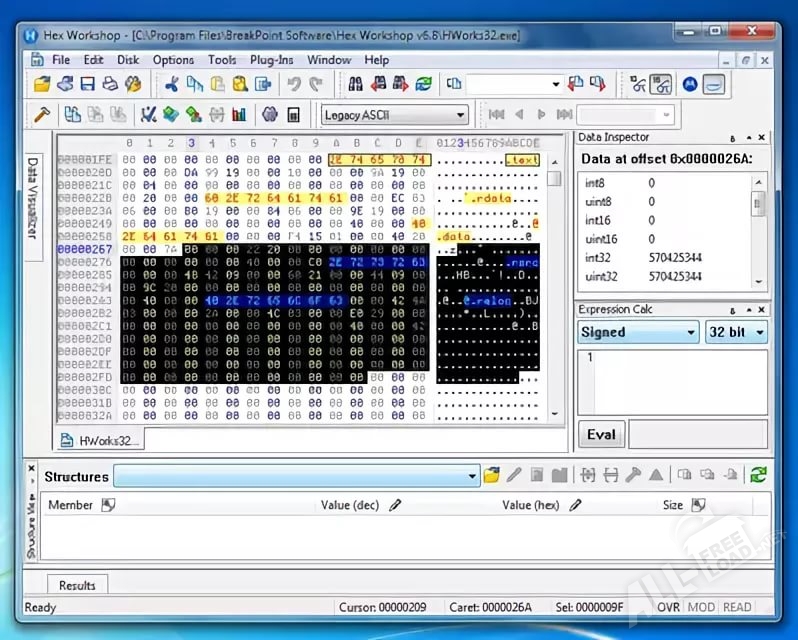Screen dimensions: 798x640
Task: Click the Open file folder icon
Action: [x=42, y=84]
